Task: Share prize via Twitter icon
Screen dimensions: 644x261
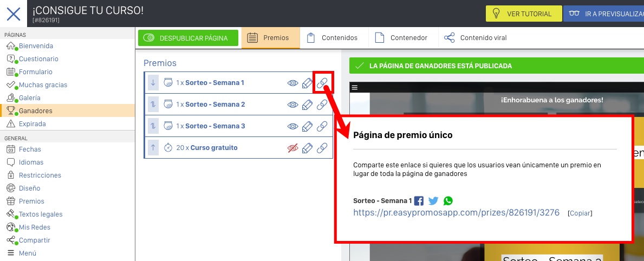Action: point(433,201)
